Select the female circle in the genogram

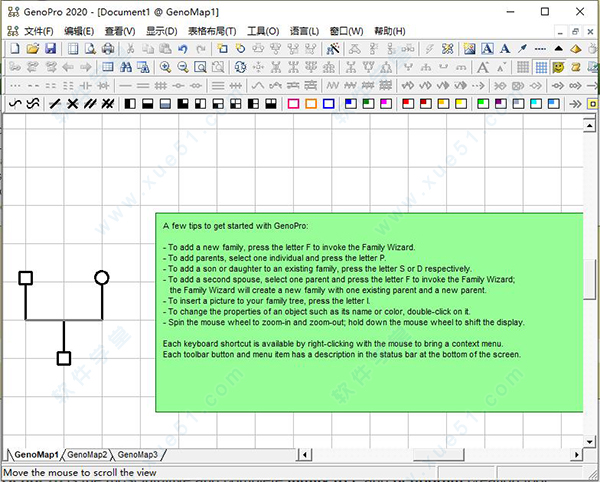tap(102, 278)
